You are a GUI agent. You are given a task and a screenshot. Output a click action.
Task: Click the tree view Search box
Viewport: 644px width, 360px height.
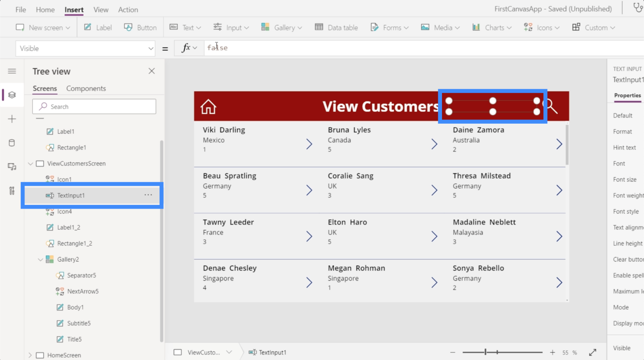coord(94,106)
